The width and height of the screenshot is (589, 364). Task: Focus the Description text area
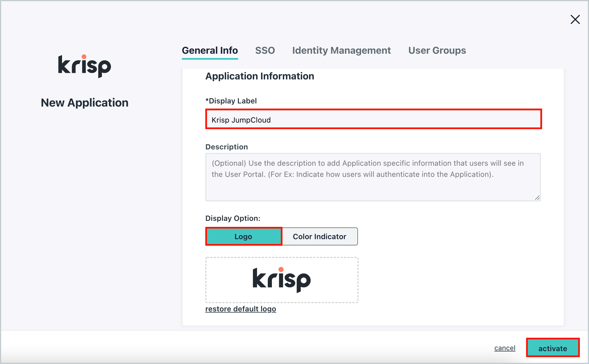pyautogui.click(x=373, y=177)
